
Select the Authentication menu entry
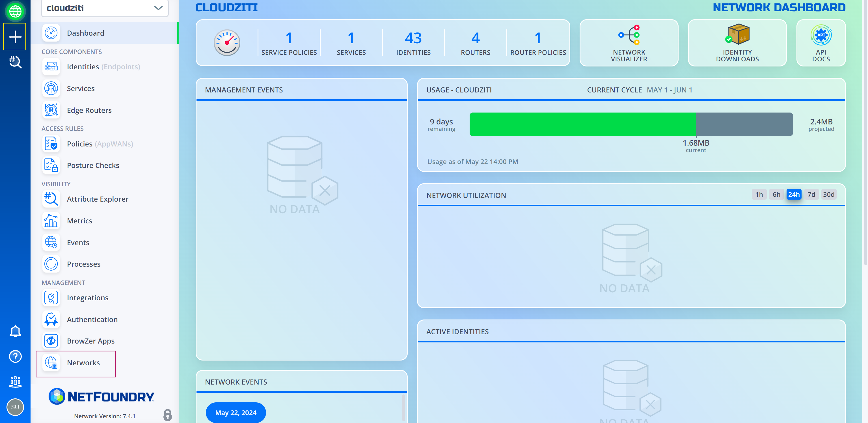click(x=105, y=319)
